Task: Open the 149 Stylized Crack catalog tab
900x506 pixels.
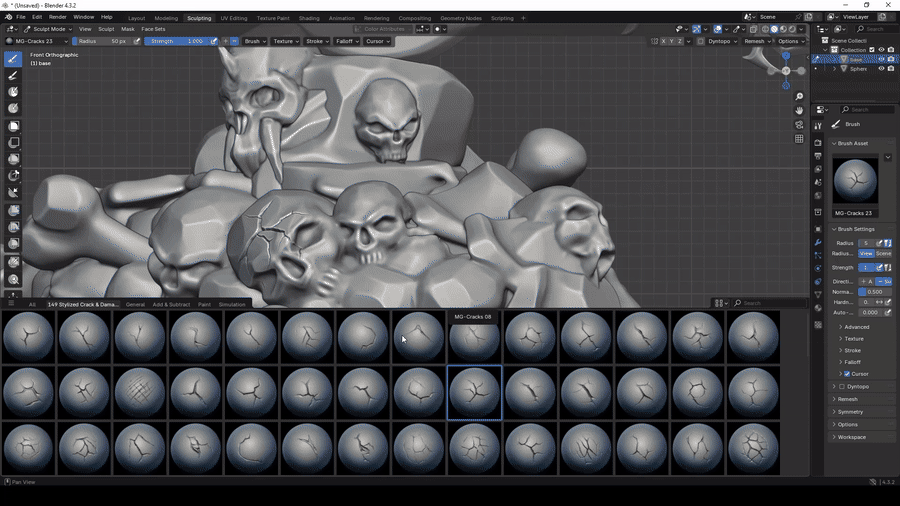Action: (x=83, y=305)
